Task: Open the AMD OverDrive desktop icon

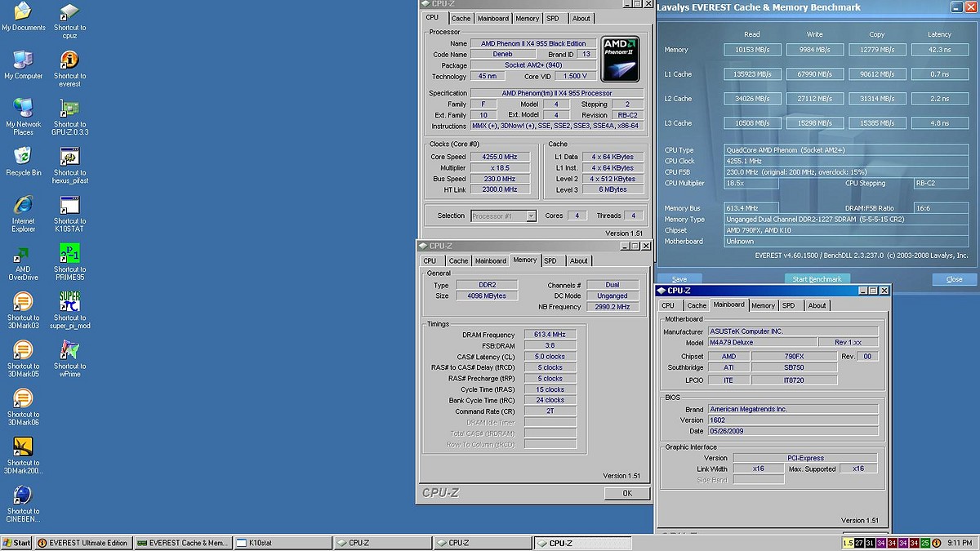Action: [23, 254]
